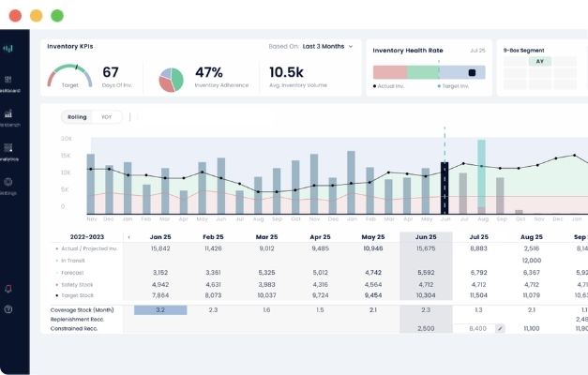The height and width of the screenshot is (375, 588).
Task: Toggle Safety Stock legend row
Action: click(x=74, y=285)
